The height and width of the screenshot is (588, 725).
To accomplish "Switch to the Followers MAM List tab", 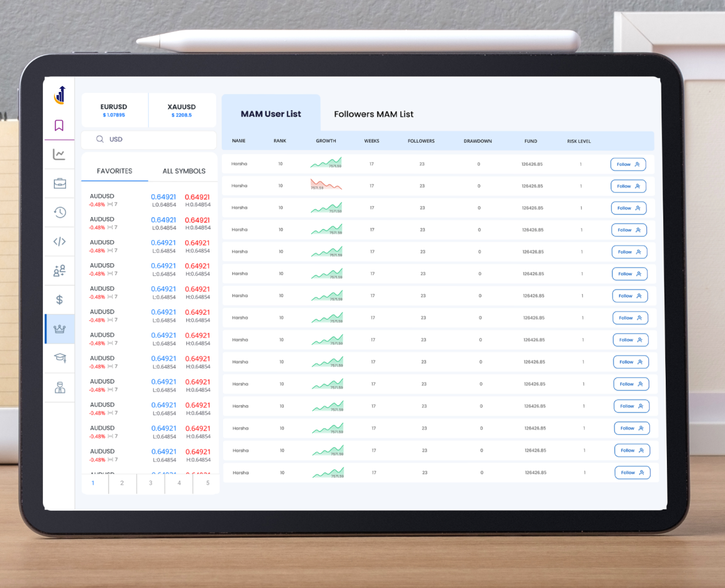I will pyautogui.click(x=373, y=114).
